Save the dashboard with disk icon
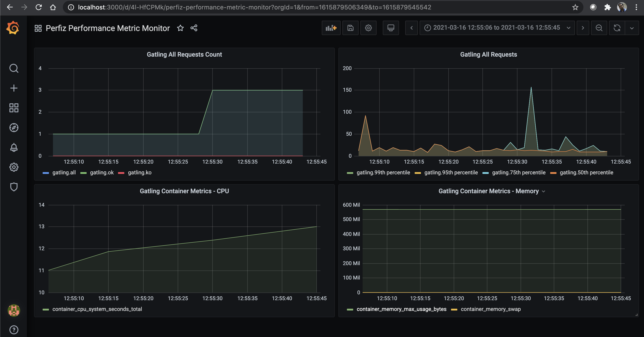Screen dimensions: 644x337 [x=350, y=28]
